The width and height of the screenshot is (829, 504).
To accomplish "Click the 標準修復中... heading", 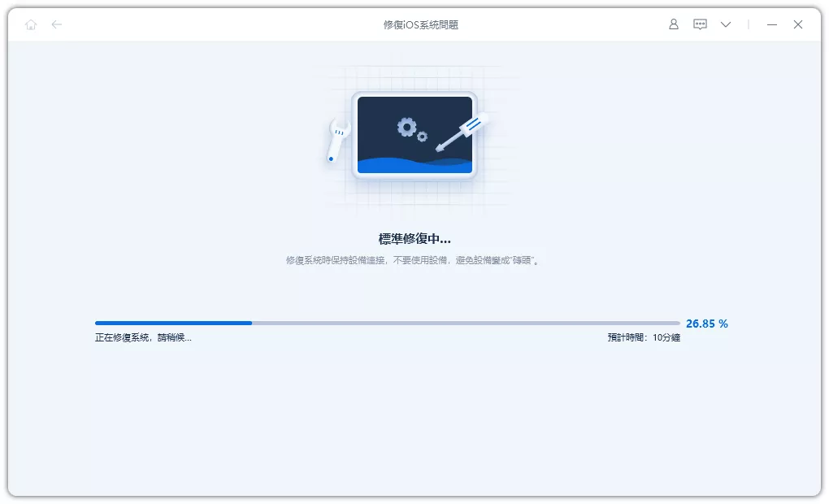I will (414, 239).
